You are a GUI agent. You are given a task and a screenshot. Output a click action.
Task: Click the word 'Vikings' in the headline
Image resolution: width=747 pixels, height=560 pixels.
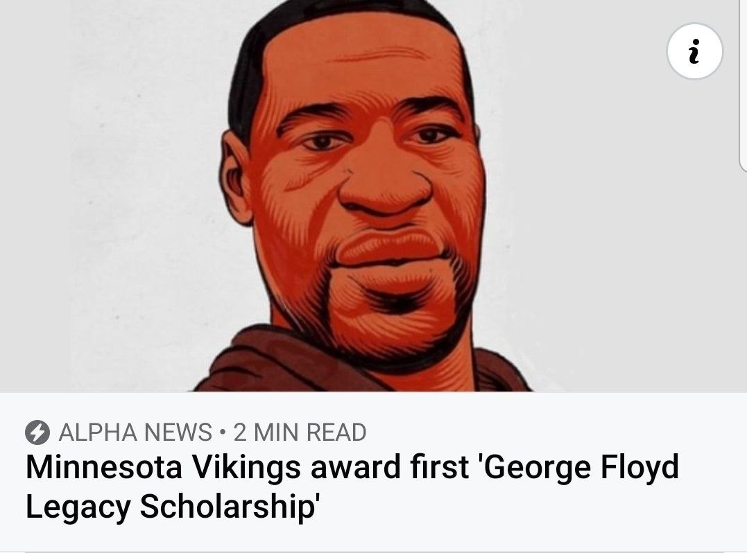246,468
